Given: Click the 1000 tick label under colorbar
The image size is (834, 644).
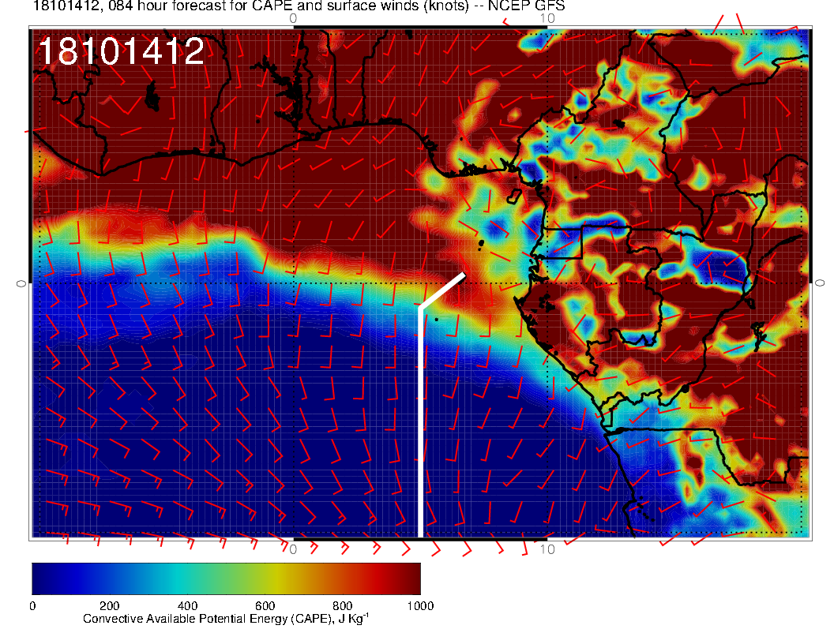Looking at the screenshot, I should pyautogui.click(x=419, y=606).
